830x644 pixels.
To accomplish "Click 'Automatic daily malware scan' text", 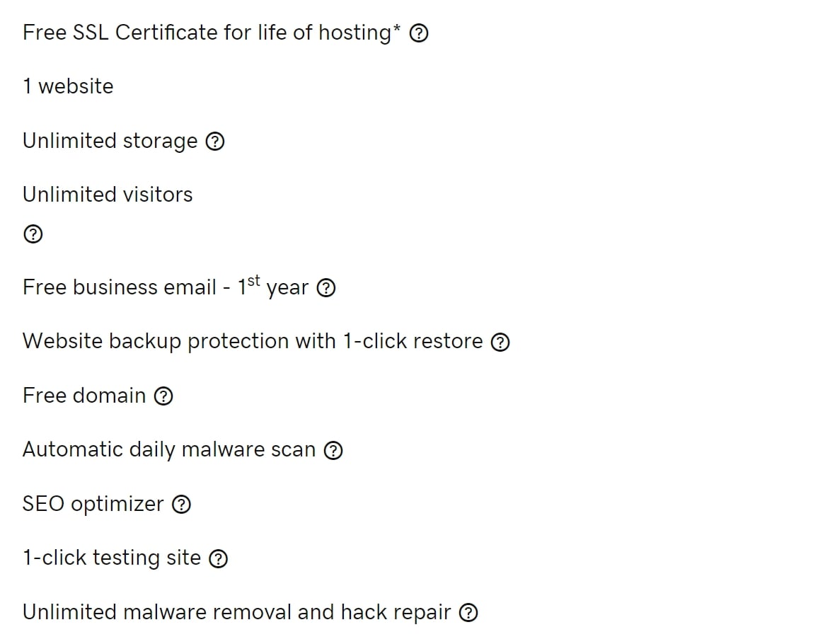I will pos(169,449).
